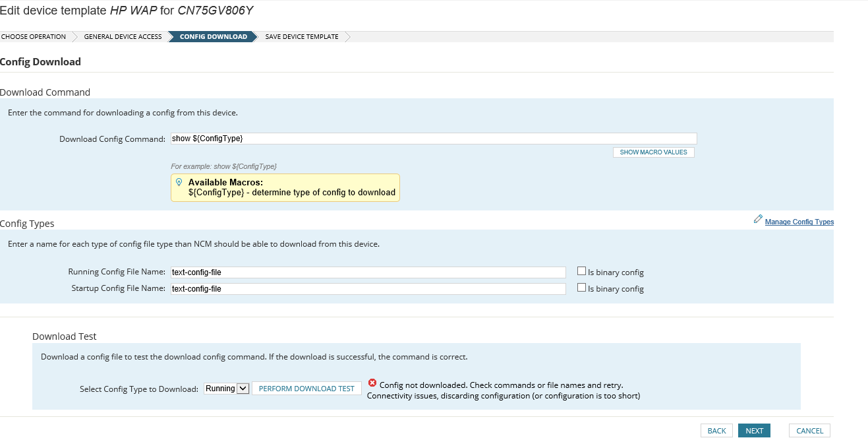Jump to Save Device Template step
Screen dimensions: 868x444
[x=302, y=37]
